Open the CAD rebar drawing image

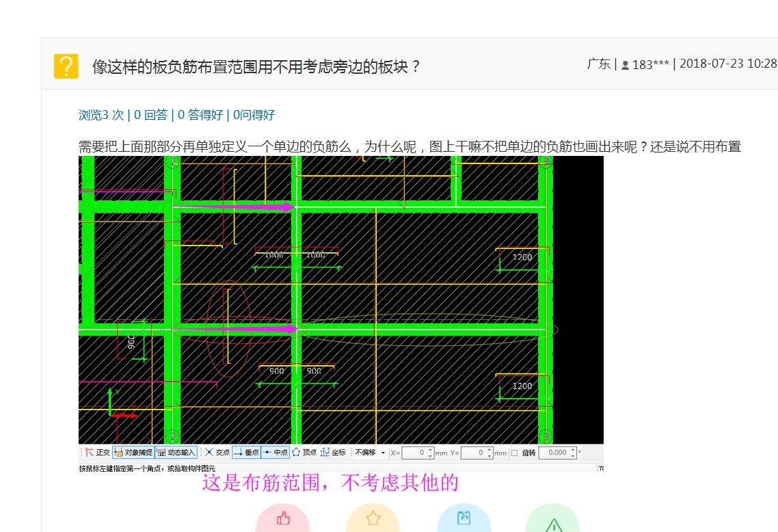341,300
